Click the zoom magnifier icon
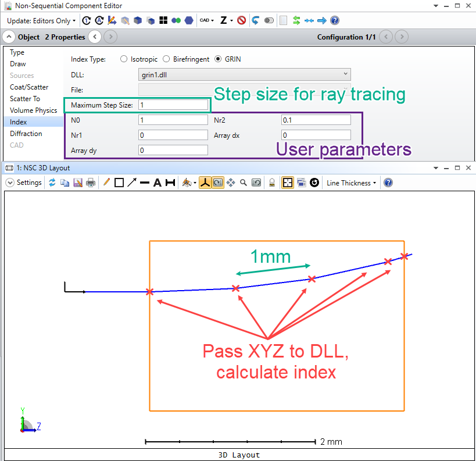 point(243,183)
